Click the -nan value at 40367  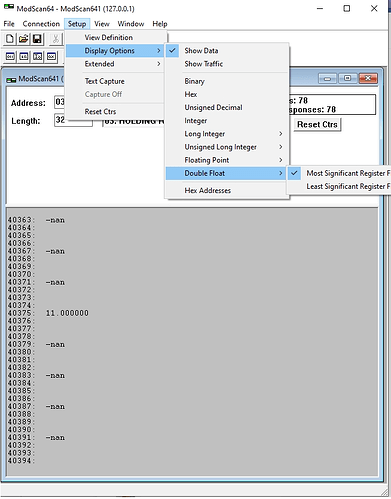point(55,251)
